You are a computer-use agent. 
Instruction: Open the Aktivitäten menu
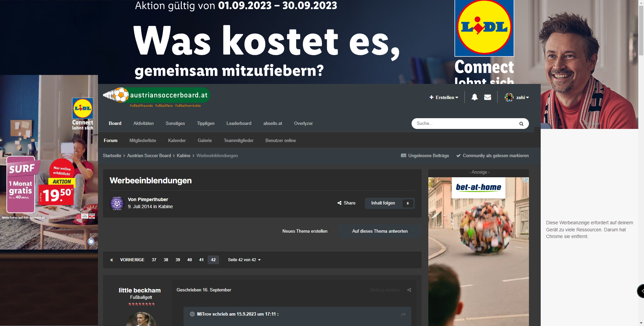[144, 124]
